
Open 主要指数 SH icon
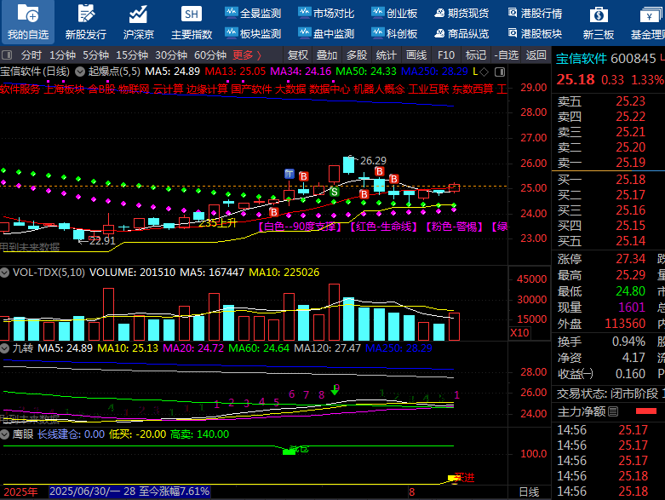(x=191, y=22)
